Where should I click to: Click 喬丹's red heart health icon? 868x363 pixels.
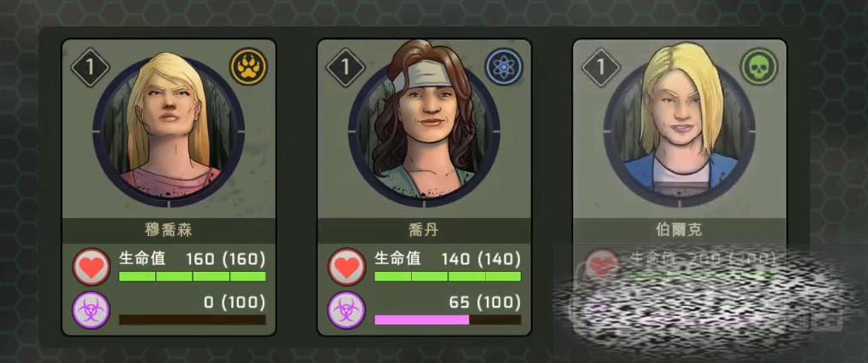[347, 267]
